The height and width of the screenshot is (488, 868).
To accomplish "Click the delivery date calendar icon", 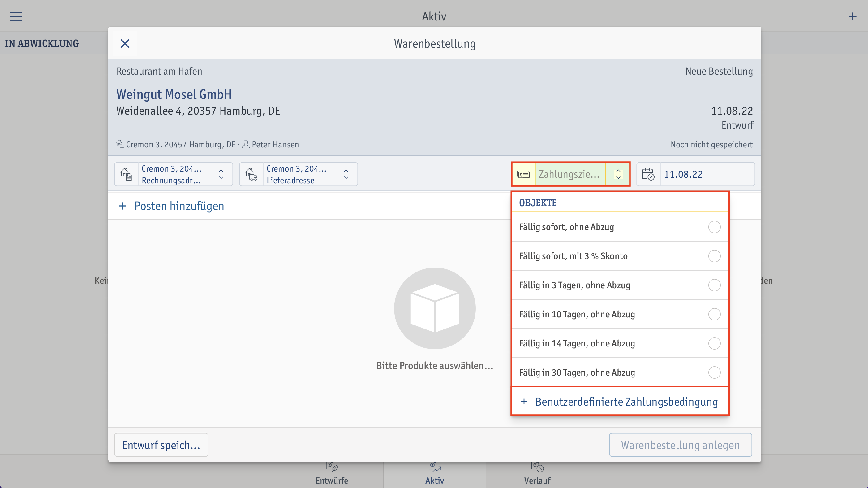I will coord(648,174).
